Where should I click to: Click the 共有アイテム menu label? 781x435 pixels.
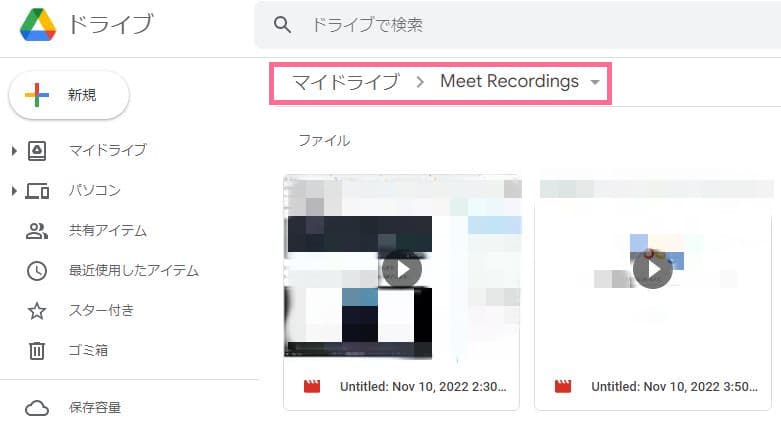[108, 231]
